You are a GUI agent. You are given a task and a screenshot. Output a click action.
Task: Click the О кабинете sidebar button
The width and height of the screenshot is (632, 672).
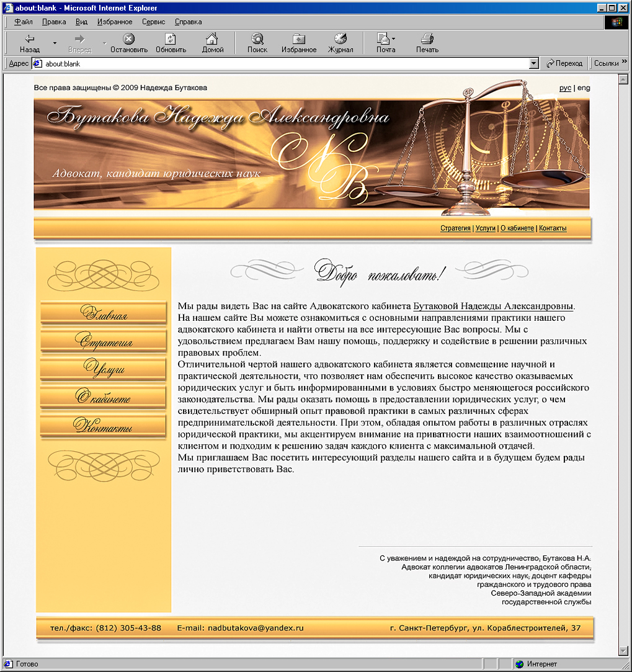[x=103, y=397]
